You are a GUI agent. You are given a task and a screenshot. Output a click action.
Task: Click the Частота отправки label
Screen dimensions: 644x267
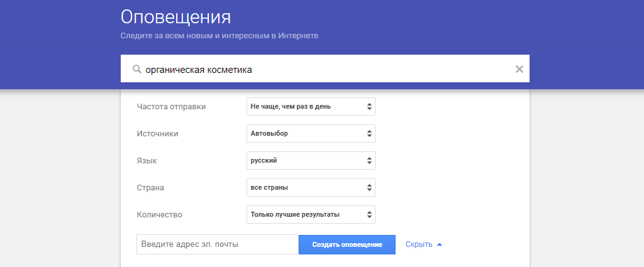171,107
